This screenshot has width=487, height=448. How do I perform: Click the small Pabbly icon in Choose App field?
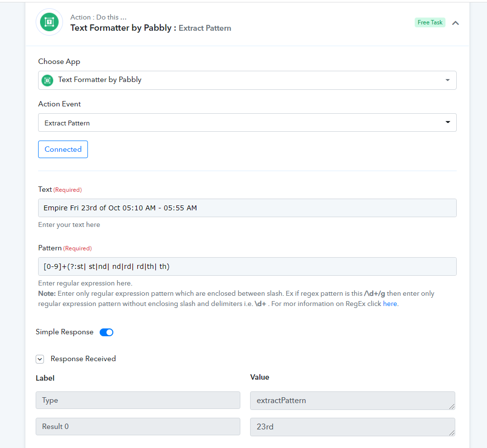pos(47,81)
